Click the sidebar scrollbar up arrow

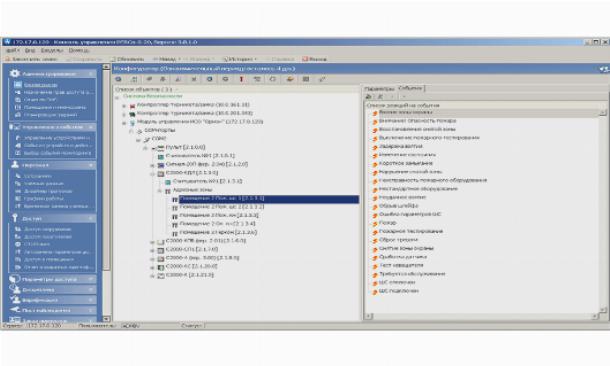pos(106,67)
